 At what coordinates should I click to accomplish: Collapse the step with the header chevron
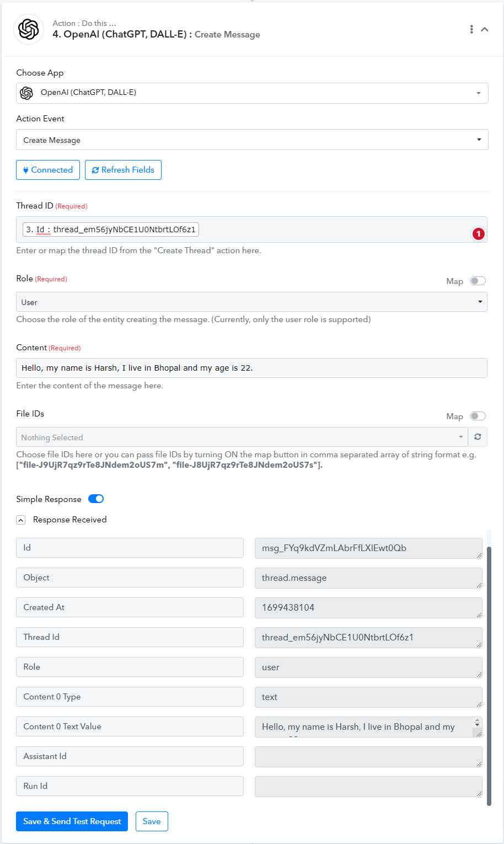(485, 29)
